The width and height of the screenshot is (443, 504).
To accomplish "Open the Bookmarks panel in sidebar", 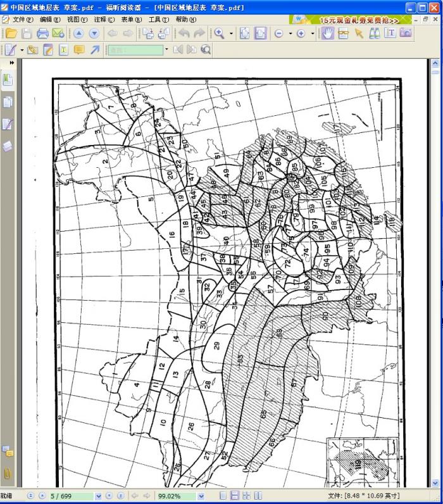I will click(x=8, y=79).
